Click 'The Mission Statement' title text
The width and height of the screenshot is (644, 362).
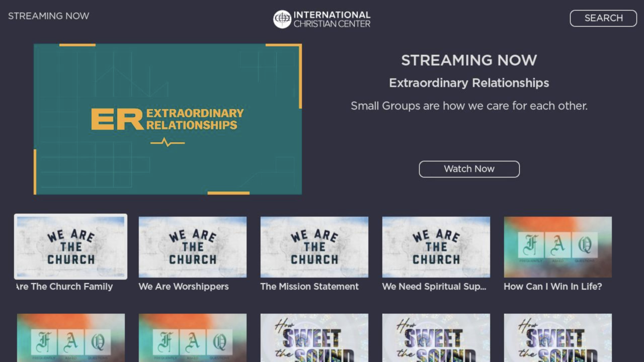[309, 287]
